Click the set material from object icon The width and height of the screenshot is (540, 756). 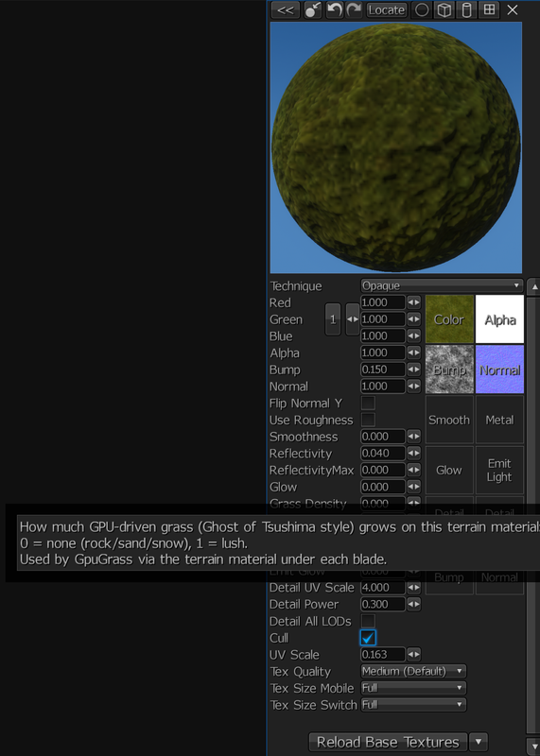click(x=313, y=10)
